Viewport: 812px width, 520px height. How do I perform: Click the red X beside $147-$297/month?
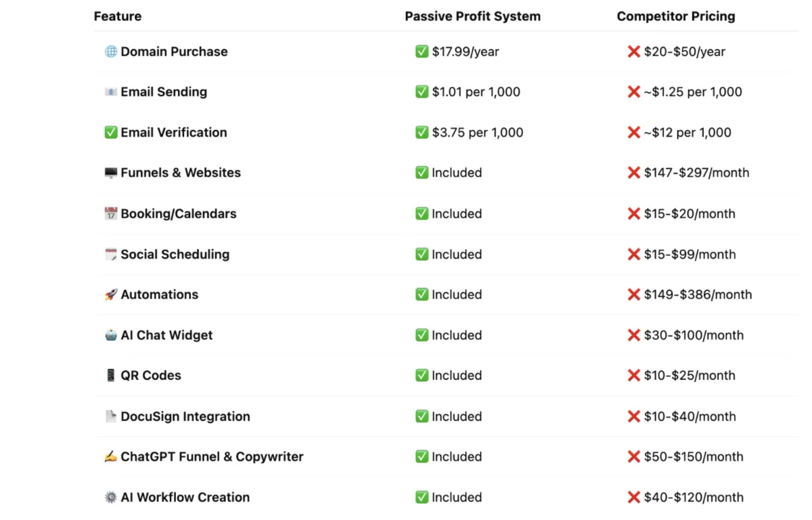click(x=634, y=173)
